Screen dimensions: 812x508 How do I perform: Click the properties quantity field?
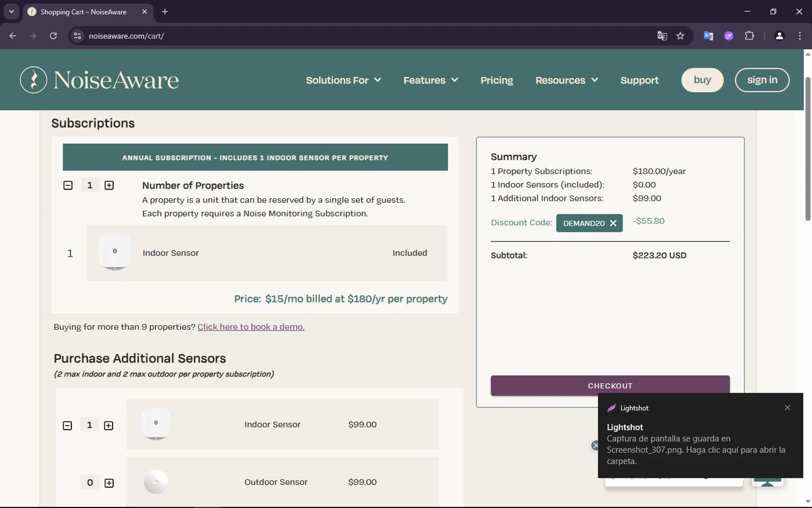(x=90, y=186)
